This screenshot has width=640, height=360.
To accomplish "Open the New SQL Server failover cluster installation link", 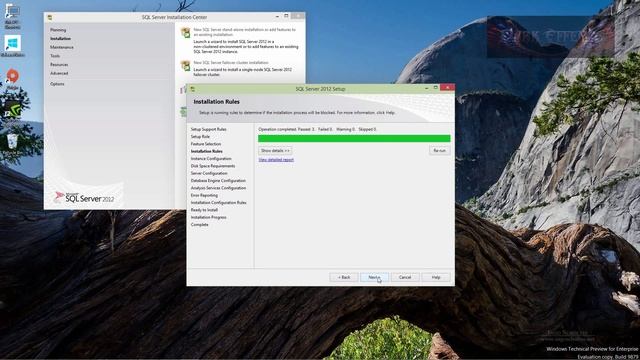I will [x=231, y=63].
